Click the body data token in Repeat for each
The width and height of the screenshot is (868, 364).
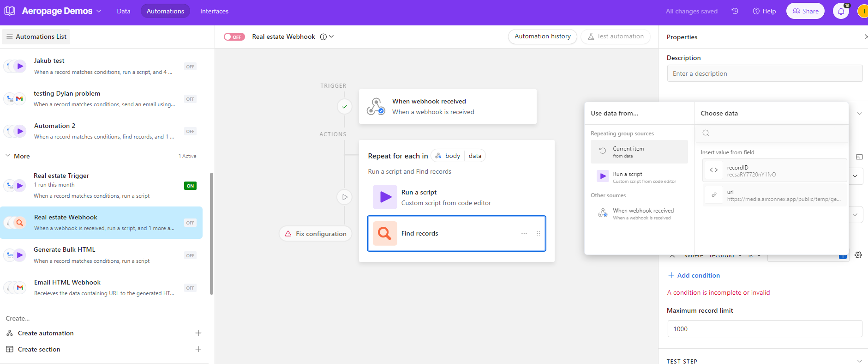tap(458, 156)
